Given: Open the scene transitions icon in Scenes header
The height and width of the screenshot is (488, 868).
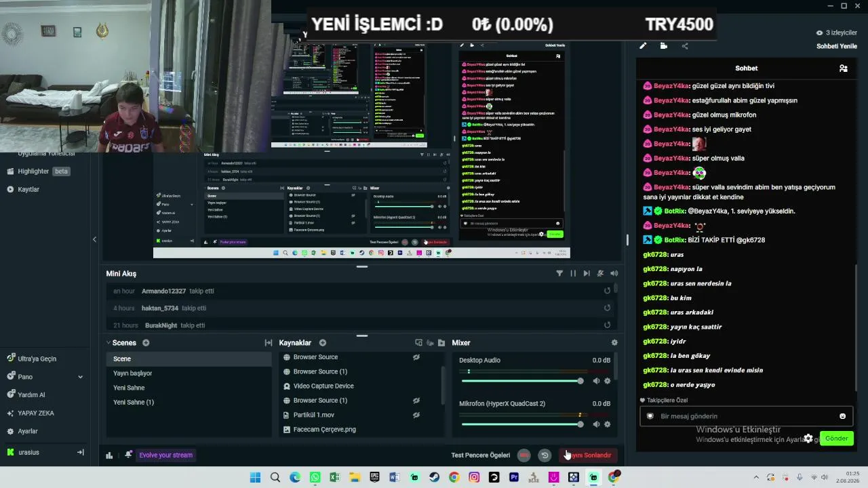Looking at the screenshot, I should [269, 343].
